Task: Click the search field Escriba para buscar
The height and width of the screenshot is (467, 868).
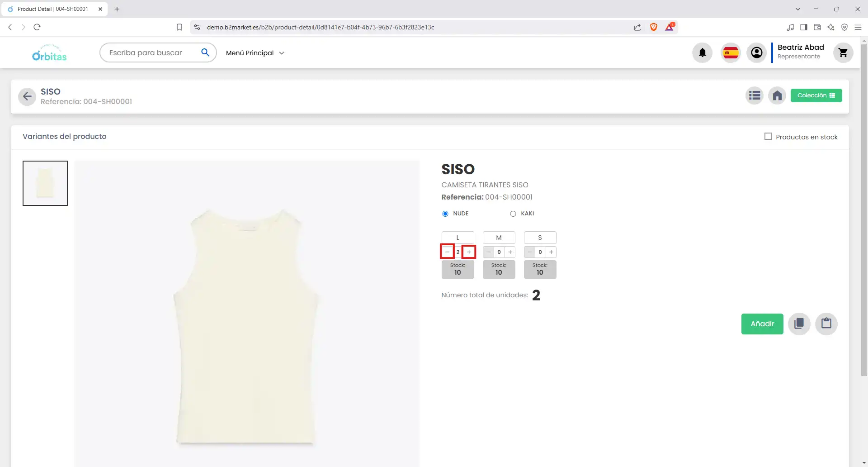Action: click(x=151, y=53)
